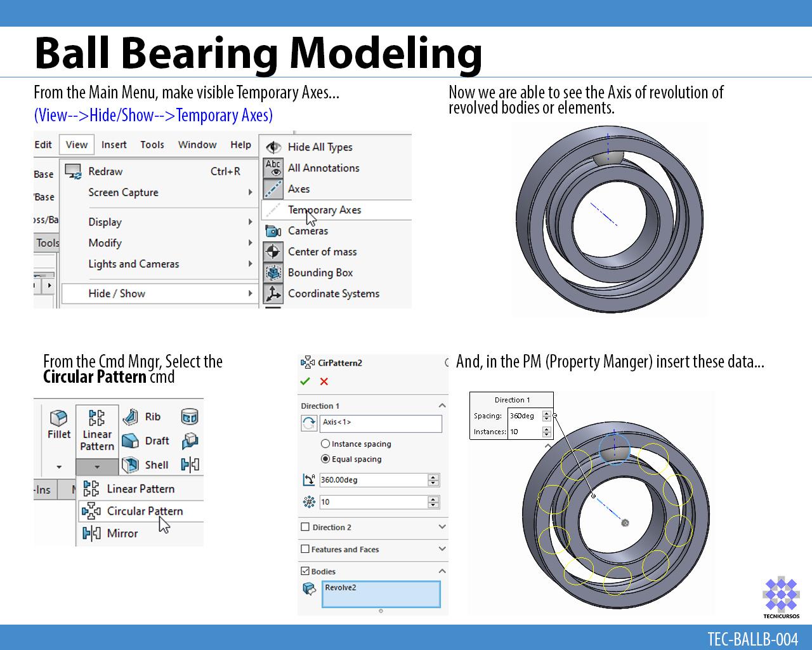Viewport: 812px width, 650px height.
Task: Expand Lights and Cameras submenu arrow
Action: 250,264
